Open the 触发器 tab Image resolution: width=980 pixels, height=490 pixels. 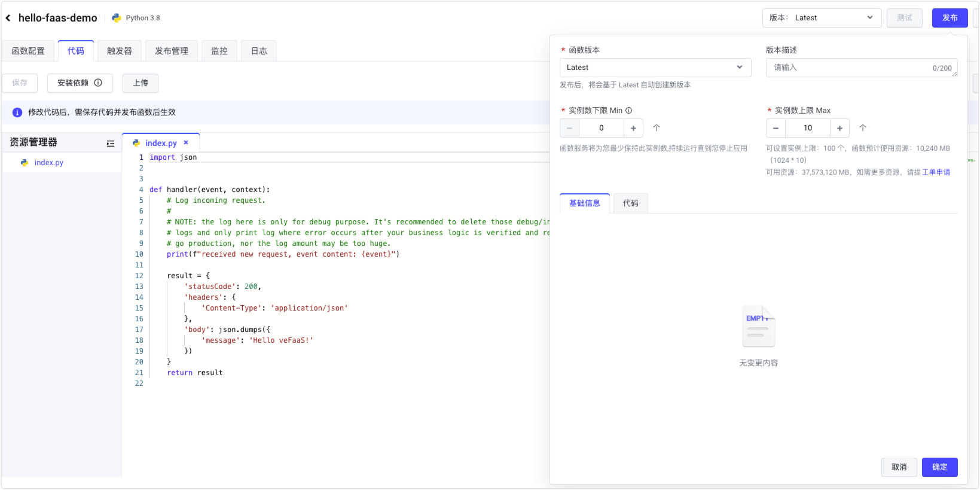point(120,51)
